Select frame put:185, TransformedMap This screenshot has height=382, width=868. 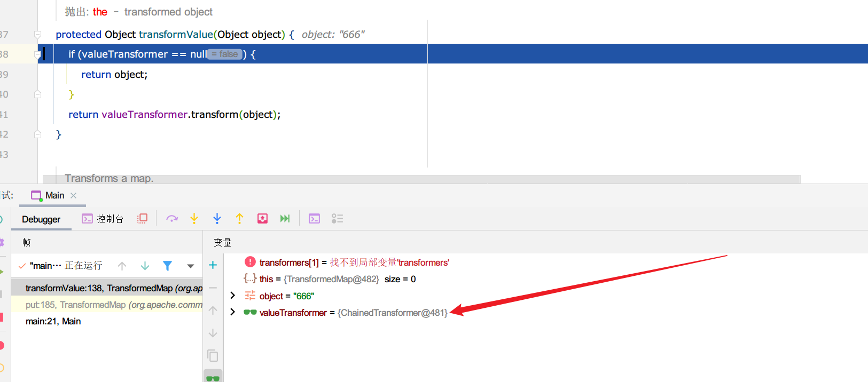pos(107,305)
